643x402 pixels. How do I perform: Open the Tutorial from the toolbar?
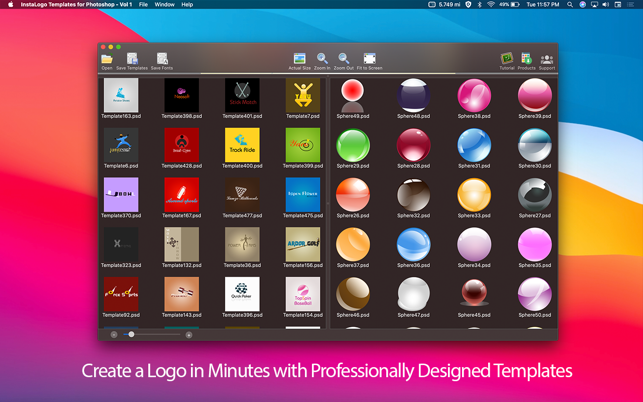click(x=507, y=59)
